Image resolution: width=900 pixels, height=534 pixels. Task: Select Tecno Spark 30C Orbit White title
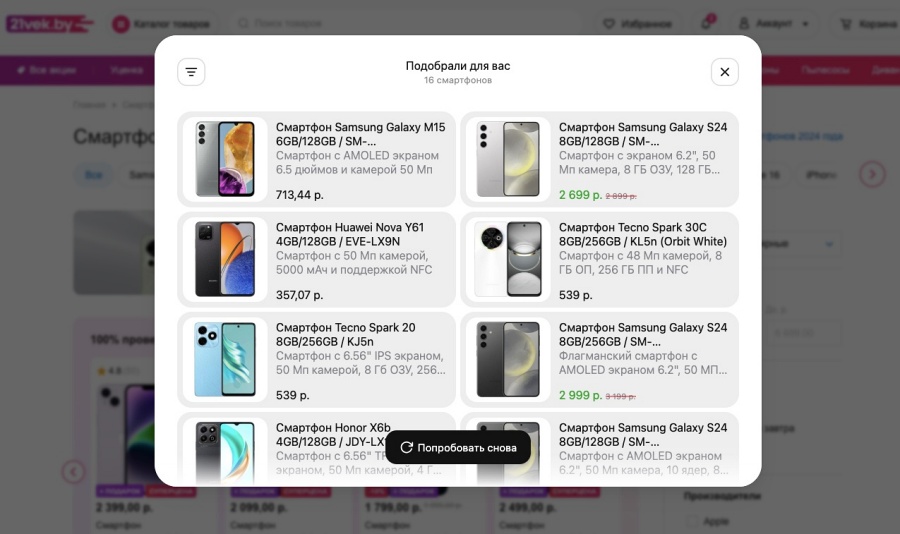coord(643,234)
